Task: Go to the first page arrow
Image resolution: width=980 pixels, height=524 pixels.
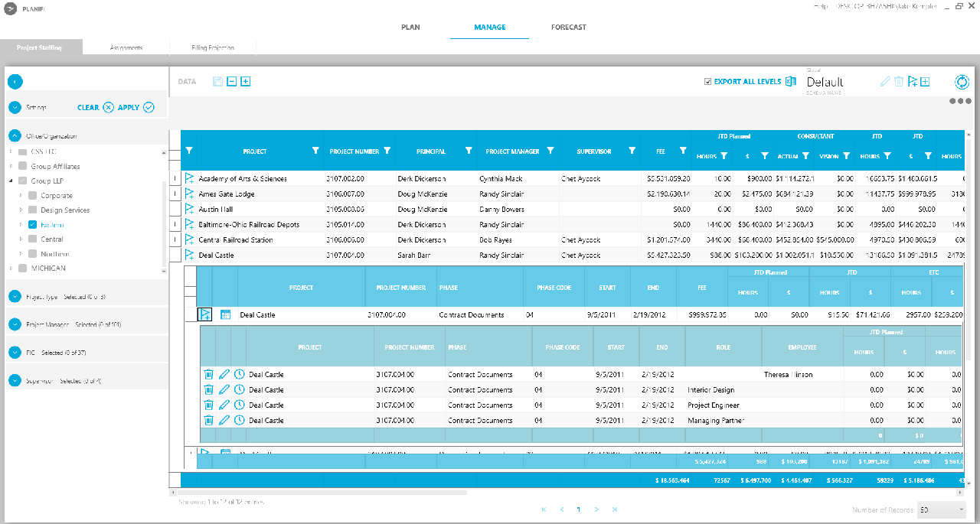Action: click(544, 509)
